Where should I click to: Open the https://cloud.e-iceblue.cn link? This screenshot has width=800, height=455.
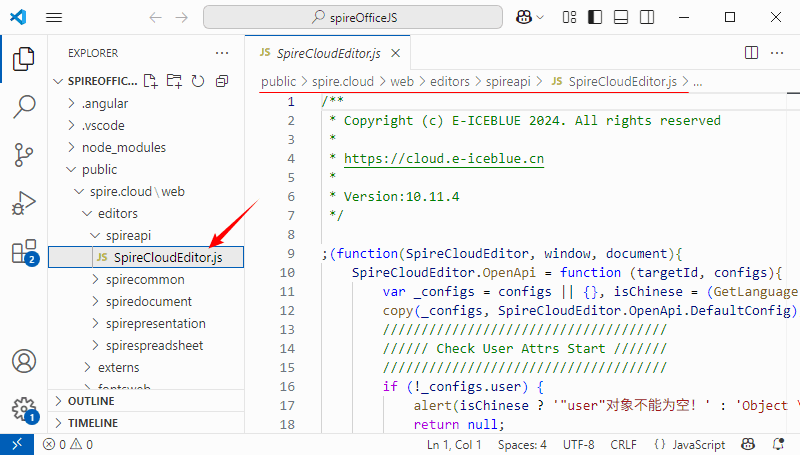pos(444,159)
